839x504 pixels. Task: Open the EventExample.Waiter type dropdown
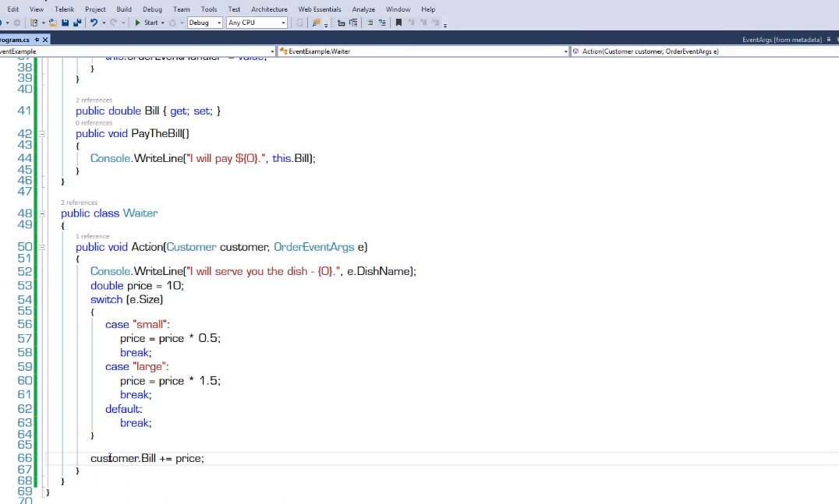pos(423,51)
